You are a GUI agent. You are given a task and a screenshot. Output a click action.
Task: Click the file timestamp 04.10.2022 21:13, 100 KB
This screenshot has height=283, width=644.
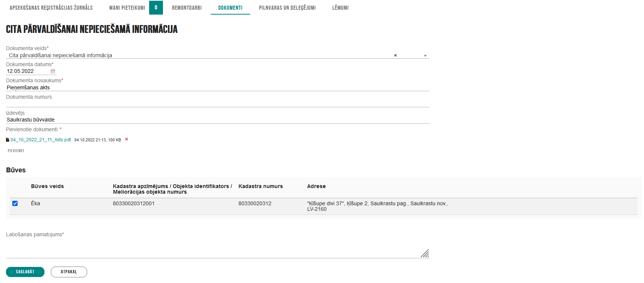point(98,140)
